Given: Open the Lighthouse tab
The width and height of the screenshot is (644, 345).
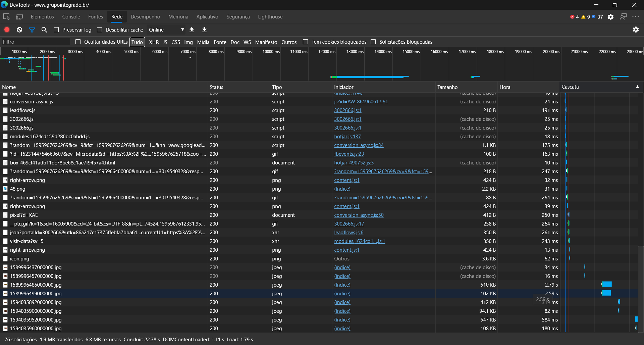Looking at the screenshot, I should click(x=270, y=17).
